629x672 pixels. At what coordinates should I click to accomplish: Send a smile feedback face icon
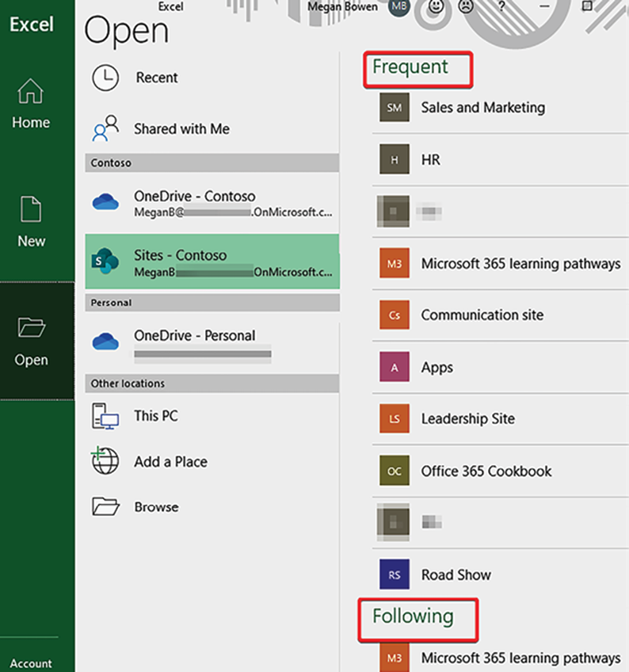tap(436, 6)
